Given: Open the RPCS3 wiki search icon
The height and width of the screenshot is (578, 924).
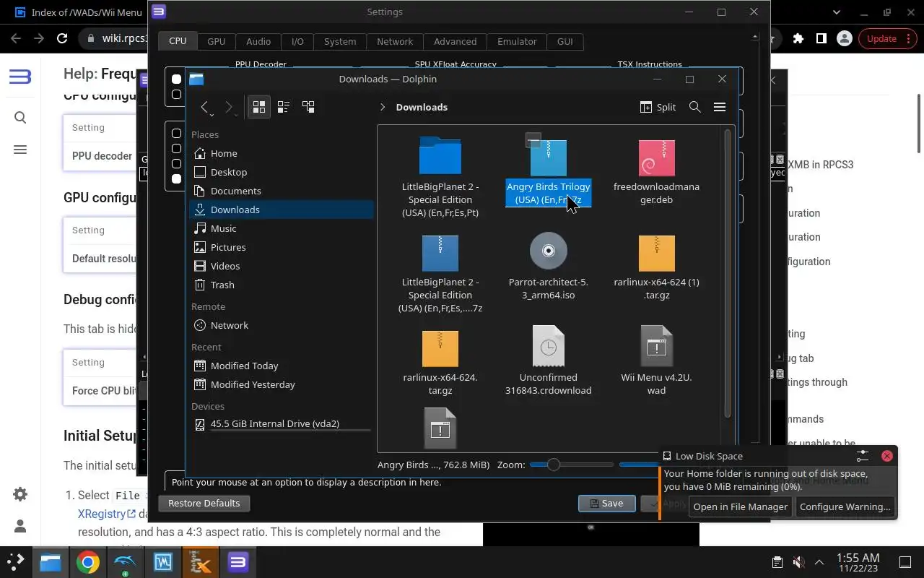Looking at the screenshot, I should point(20,117).
